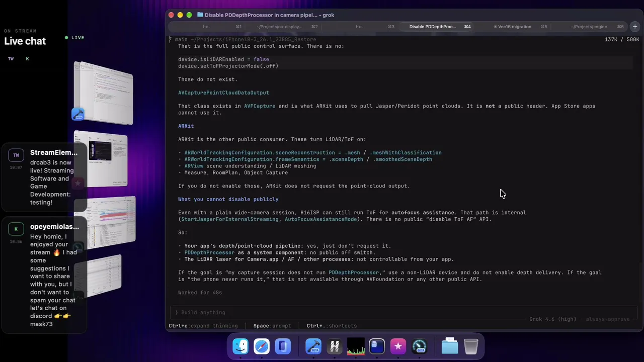Click the always-approve mode indicator

coord(608,319)
